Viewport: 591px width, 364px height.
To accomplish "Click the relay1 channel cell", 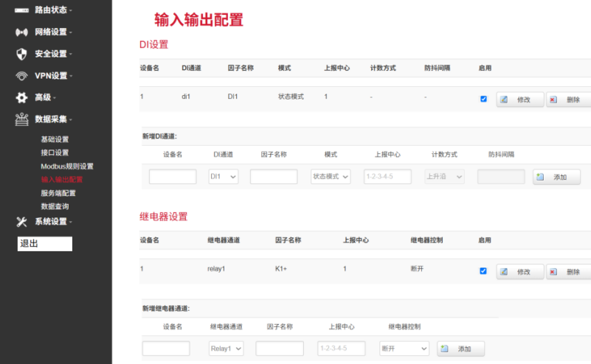I will 216,269.
